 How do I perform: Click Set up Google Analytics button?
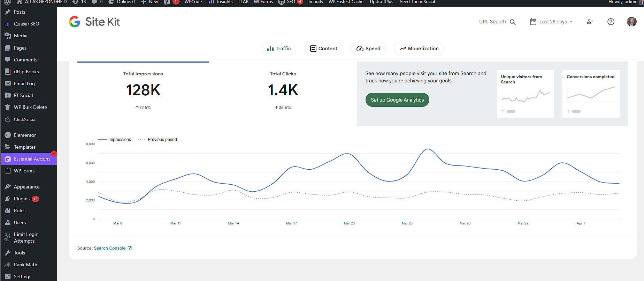click(x=397, y=100)
